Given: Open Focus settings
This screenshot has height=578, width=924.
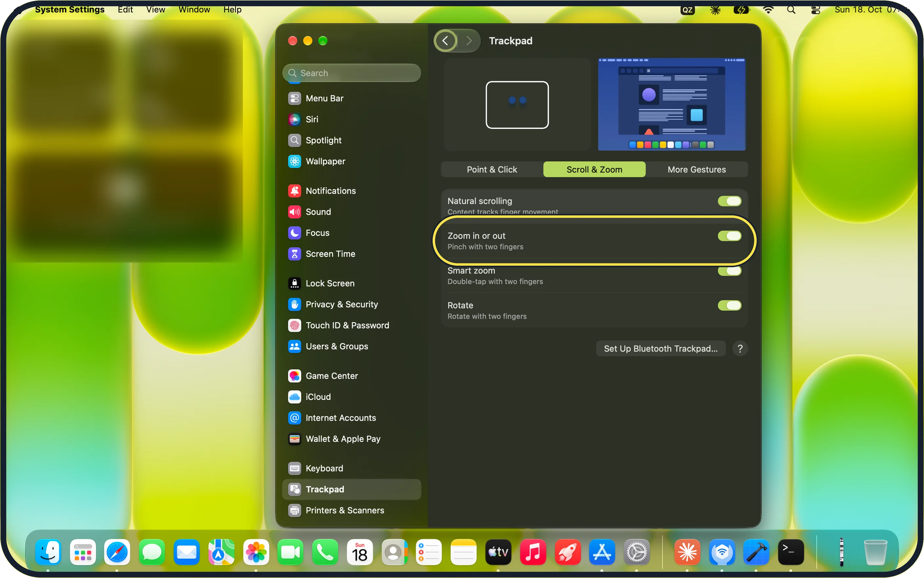Looking at the screenshot, I should pyautogui.click(x=351, y=233).
